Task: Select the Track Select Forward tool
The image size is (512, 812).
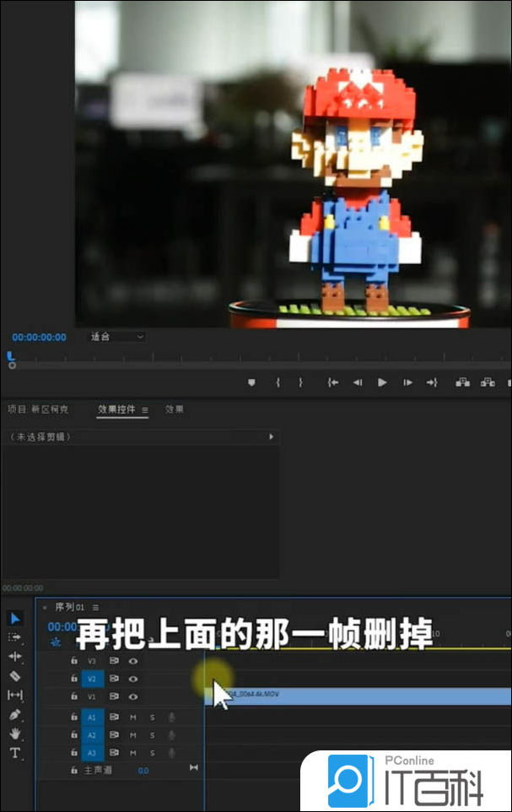Action: click(15, 637)
